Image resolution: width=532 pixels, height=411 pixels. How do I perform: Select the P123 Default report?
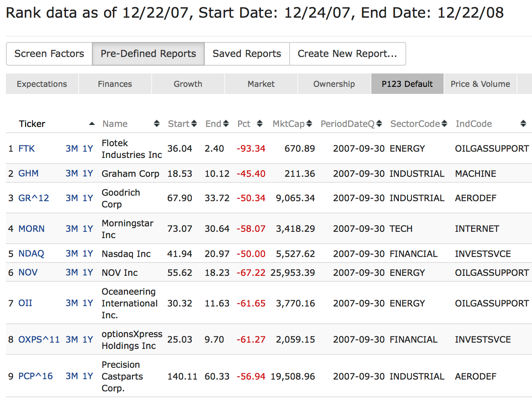(x=407, y=84)
